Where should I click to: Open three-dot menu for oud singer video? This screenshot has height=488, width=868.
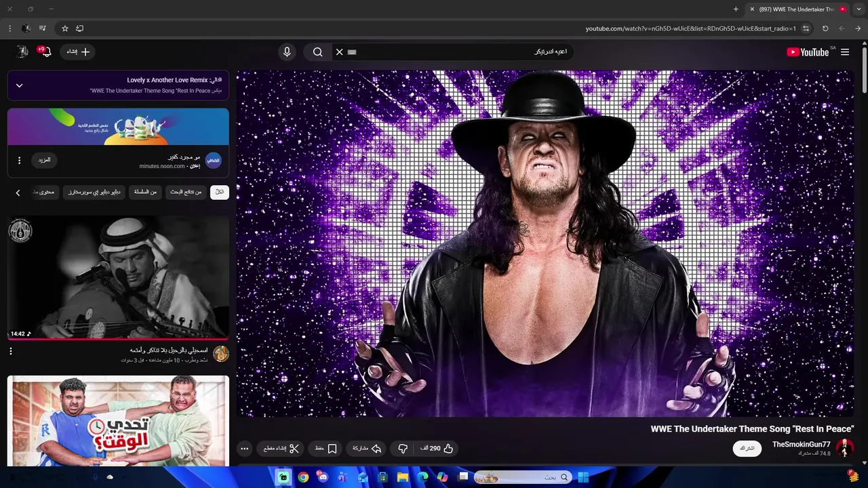[x=11, y=352]
